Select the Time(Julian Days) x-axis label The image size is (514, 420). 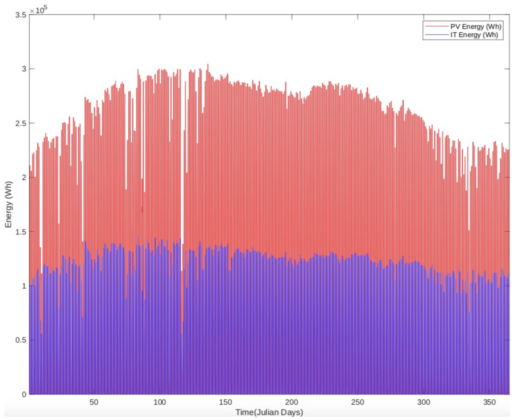(x=269, y=412)
